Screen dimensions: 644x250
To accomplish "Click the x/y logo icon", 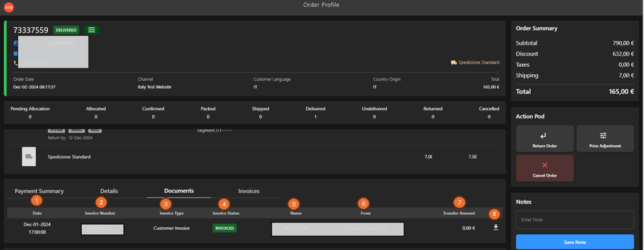I will point(9,7).
